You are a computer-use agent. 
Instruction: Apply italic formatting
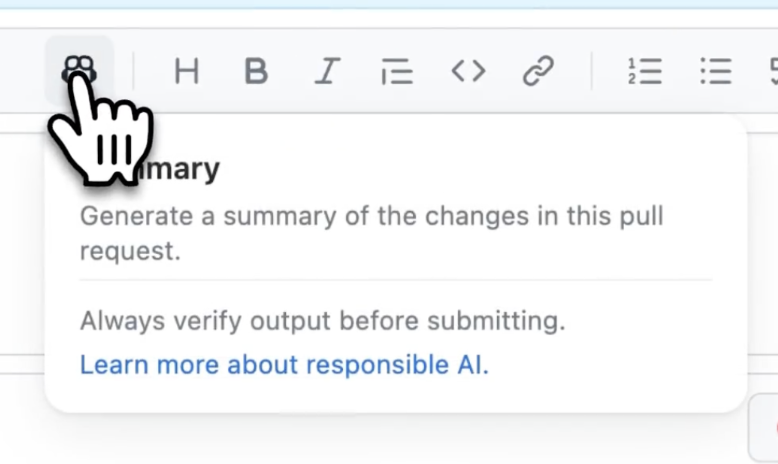(326, 71)
